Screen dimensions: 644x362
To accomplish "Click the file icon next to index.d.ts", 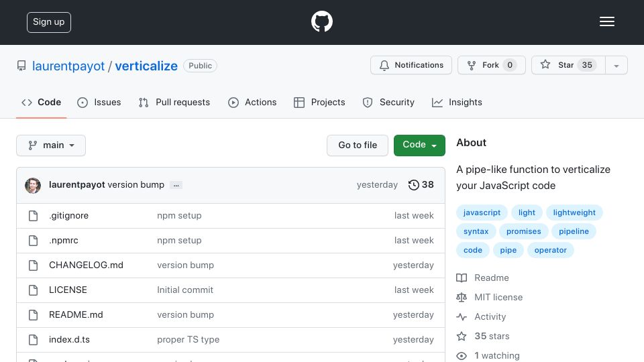I will (x=34, y=340).
